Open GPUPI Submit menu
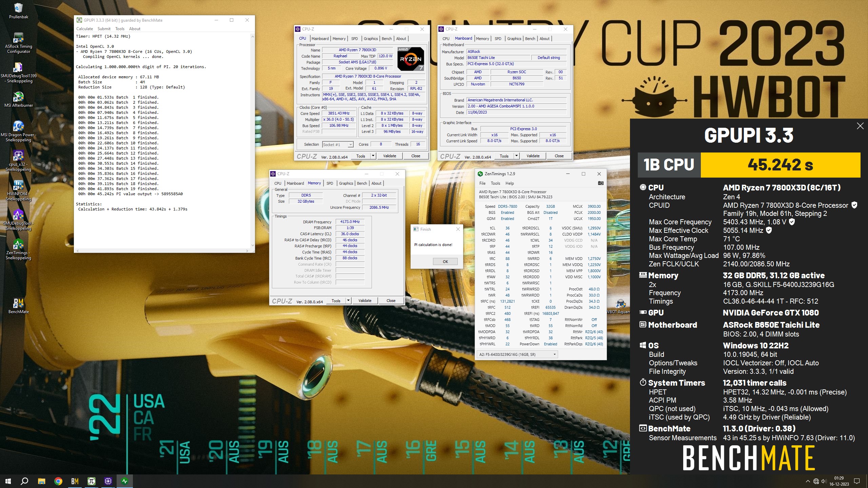Image resolution: width=868 pixels, height=488 pixels. pos(104,29)
